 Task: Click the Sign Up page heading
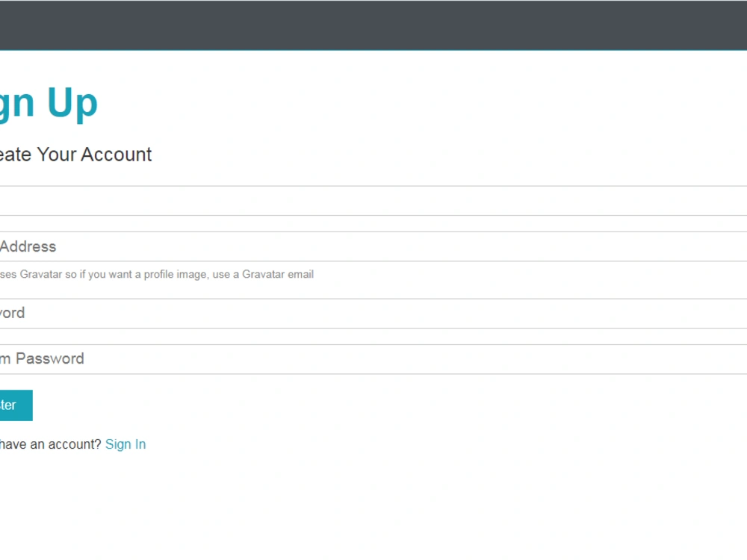49,102
